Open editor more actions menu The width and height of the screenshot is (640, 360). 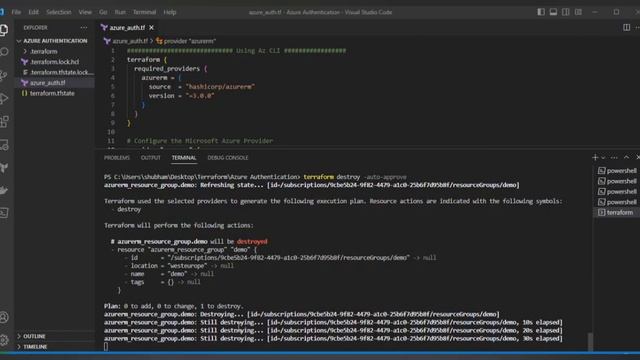pos(637,27)
